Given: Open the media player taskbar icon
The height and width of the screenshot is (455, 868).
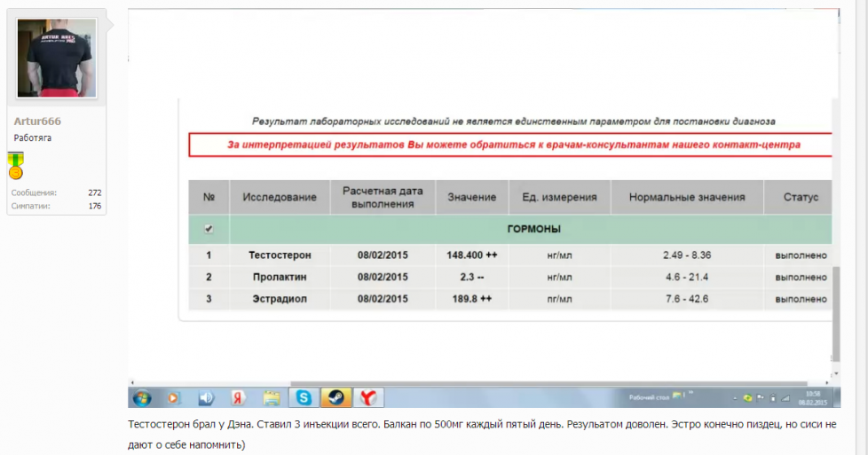Looking at the screenshot, I should pos(174,397).
